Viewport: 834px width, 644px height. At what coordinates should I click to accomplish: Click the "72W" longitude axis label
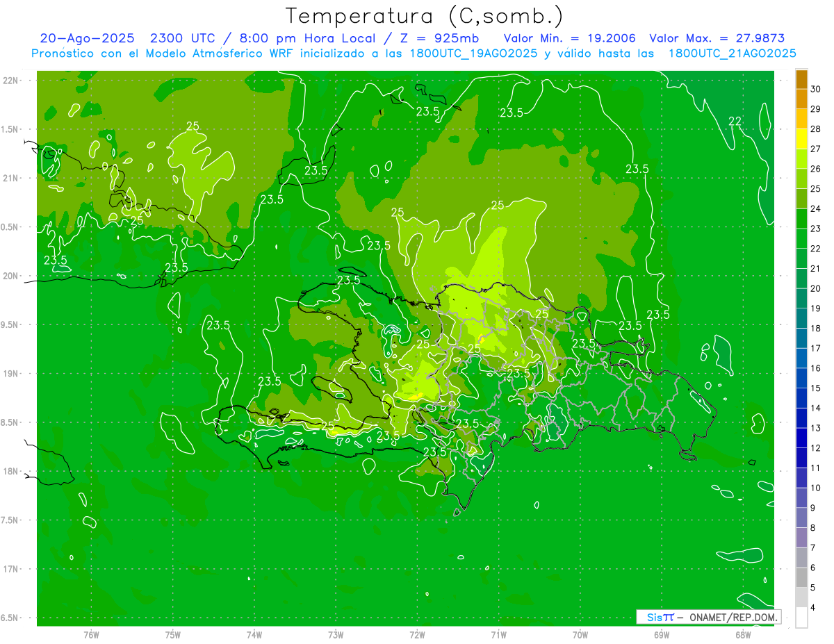pos(417,635)
